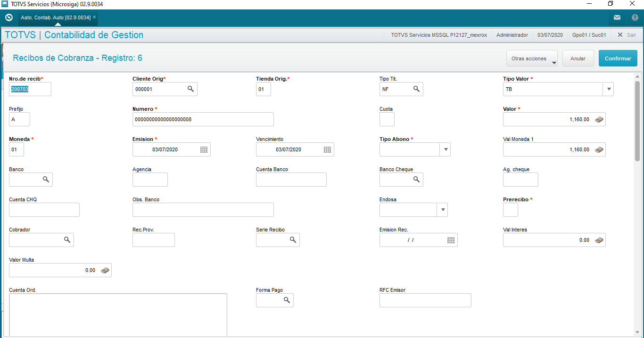
Task: Focus the Tienda Orig. input field
Action: click(264, 89)
